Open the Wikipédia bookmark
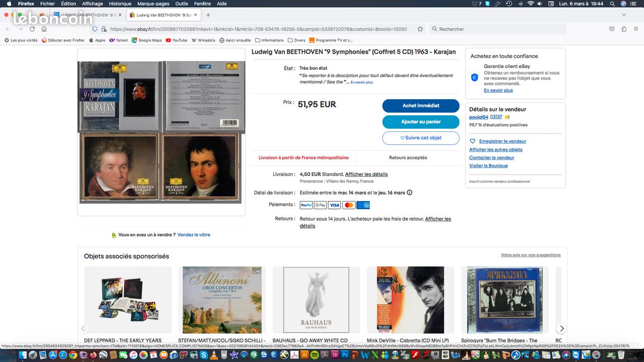Screen dimensions: 644x362 [203, 40]
